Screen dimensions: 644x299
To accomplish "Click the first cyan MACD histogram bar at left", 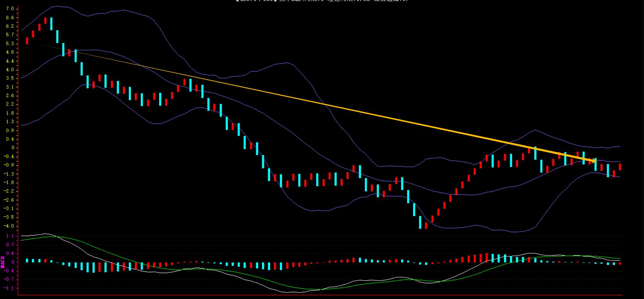I will click(x=27, y=260).
